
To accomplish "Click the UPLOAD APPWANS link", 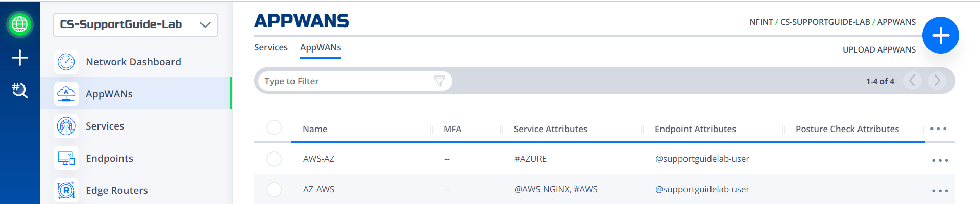I will (x=879, y=49).
